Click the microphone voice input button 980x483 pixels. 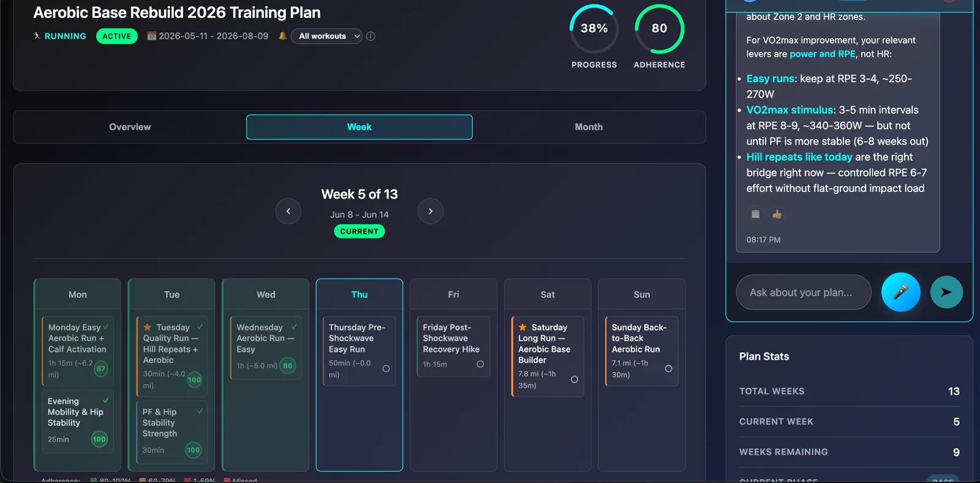900,292
